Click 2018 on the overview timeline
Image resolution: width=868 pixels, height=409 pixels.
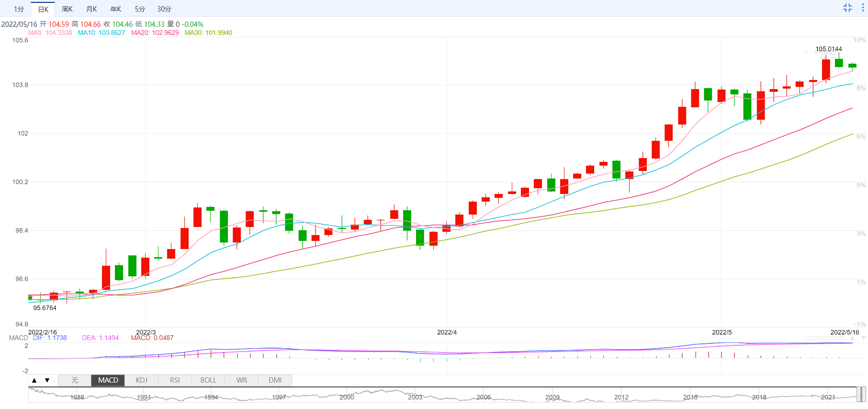(759, 398)
